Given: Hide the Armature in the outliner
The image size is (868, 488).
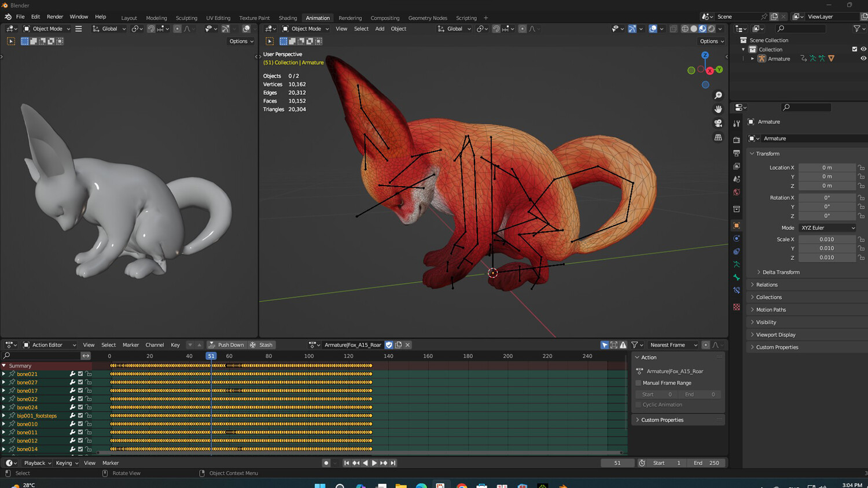Looking at the screenshot, I should 863,58.
